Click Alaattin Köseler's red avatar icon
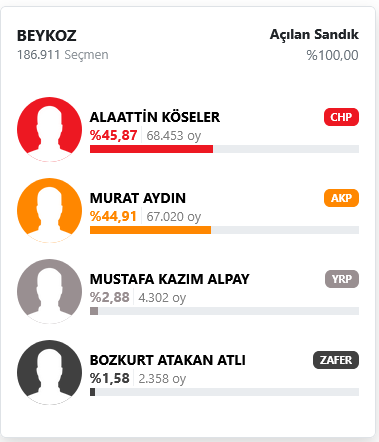 [x=49, y=129]
